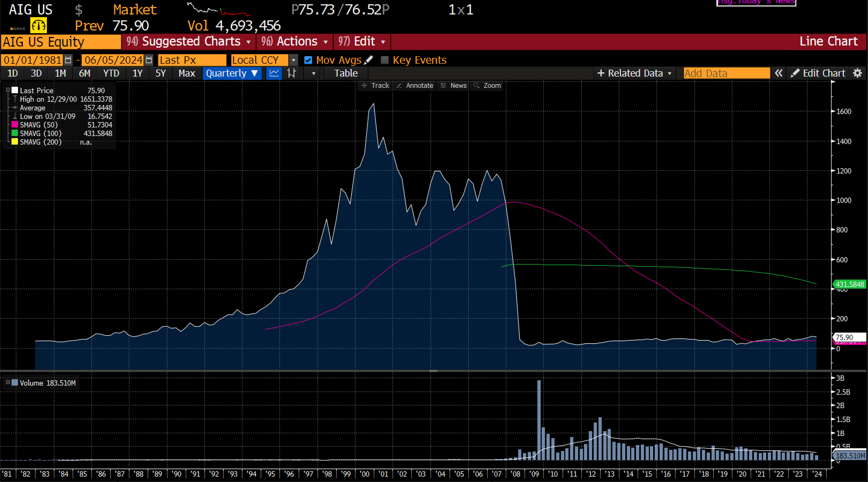
Task: Activate the Track crosshair tool
Action: [375, 85]
